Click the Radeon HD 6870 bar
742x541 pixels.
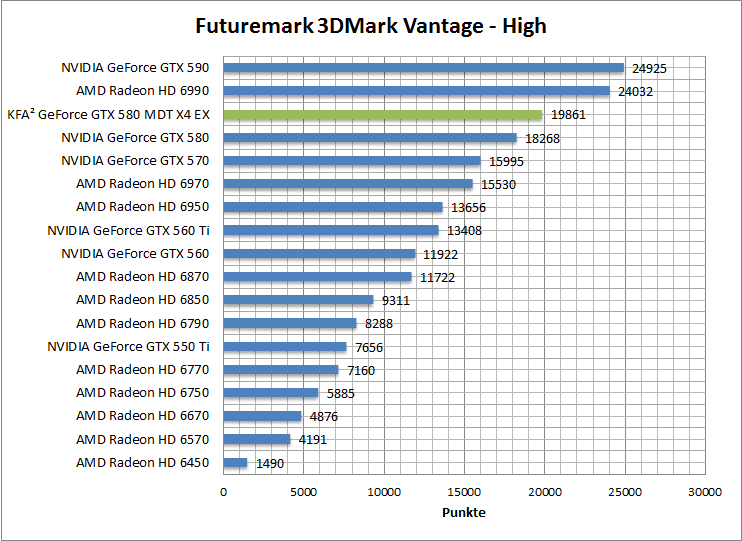(318, 276)
